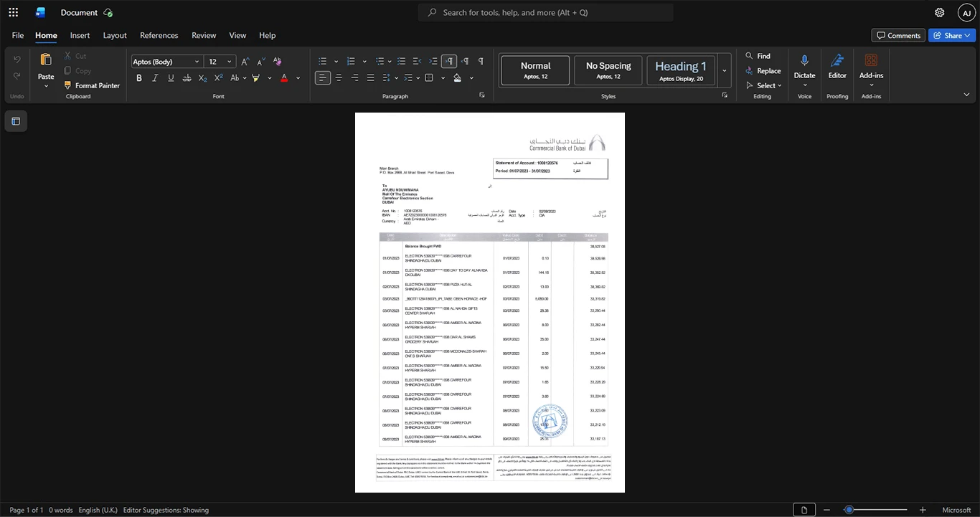Image resolution: width=980 pixels, height=517 pixels.
Task: Switch to the Insert tab
Action: point(80,35)
